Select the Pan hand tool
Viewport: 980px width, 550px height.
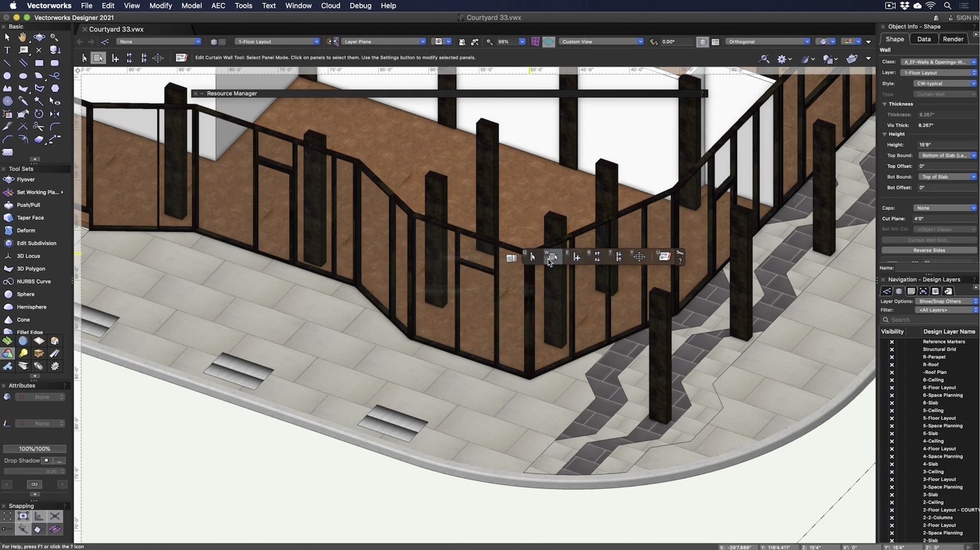click(x=23, y=38)
